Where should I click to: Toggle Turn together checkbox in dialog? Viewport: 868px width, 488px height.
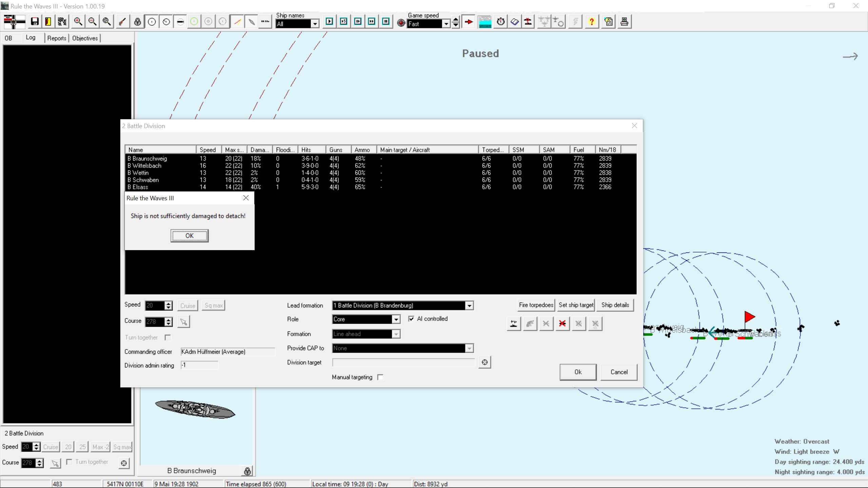pyautogui.click(x=167, y=338)
